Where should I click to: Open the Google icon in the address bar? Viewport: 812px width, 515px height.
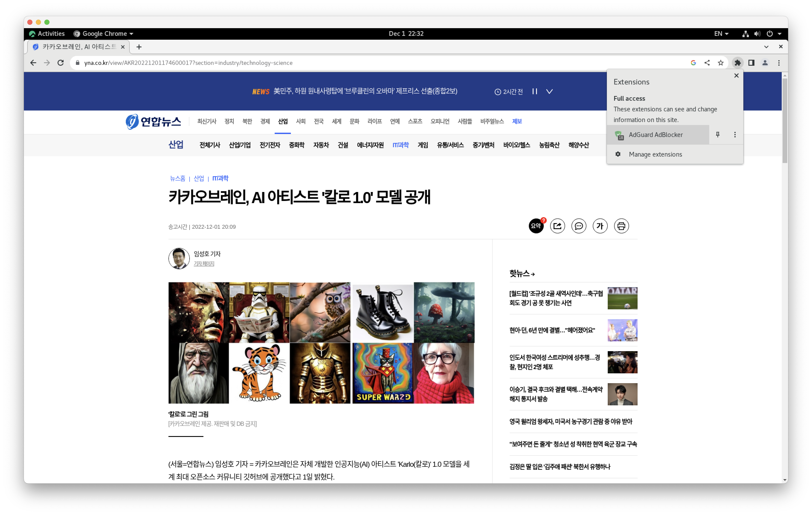pos(693,63)
